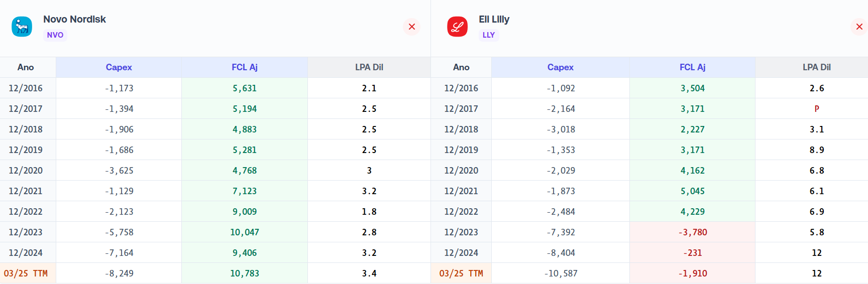Select Eli Lilly LPA Dil value 6.1
The image size is (868, 284).
[x=817, y=191]
